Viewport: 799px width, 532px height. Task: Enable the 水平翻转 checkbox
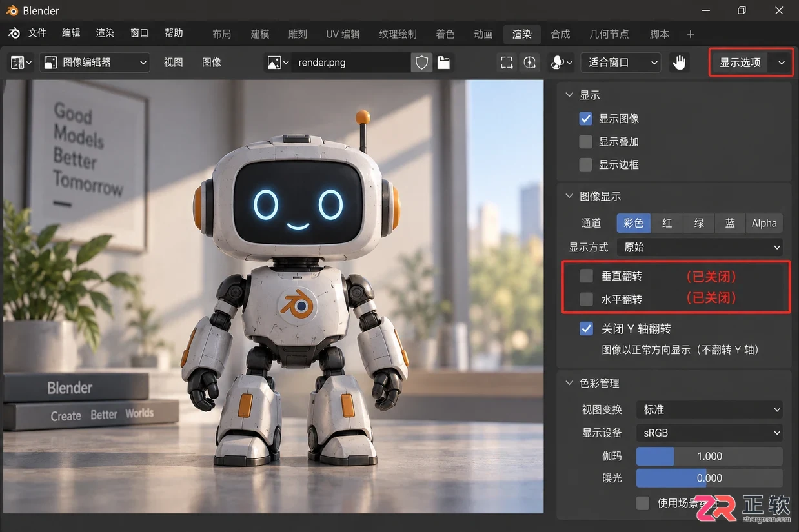(586, 299)
